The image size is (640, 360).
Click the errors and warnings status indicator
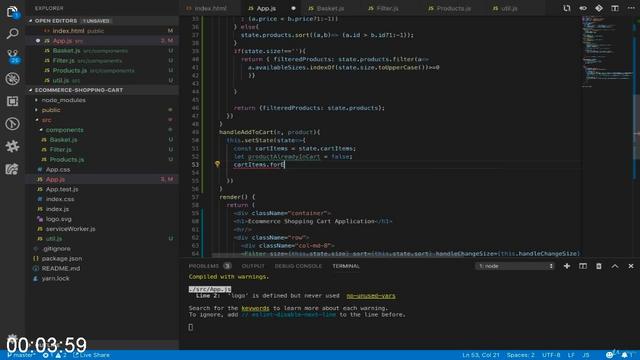pyautogui.click(x=55, y=355)
